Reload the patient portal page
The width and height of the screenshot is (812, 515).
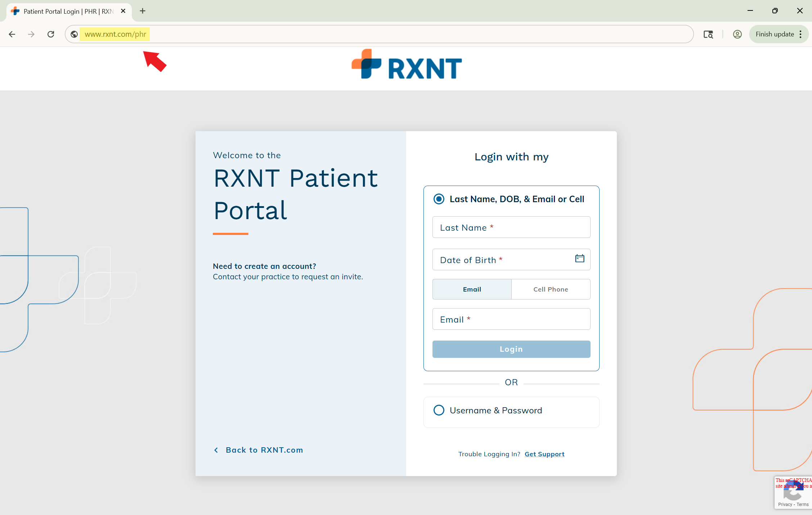[x=51, y=34]
